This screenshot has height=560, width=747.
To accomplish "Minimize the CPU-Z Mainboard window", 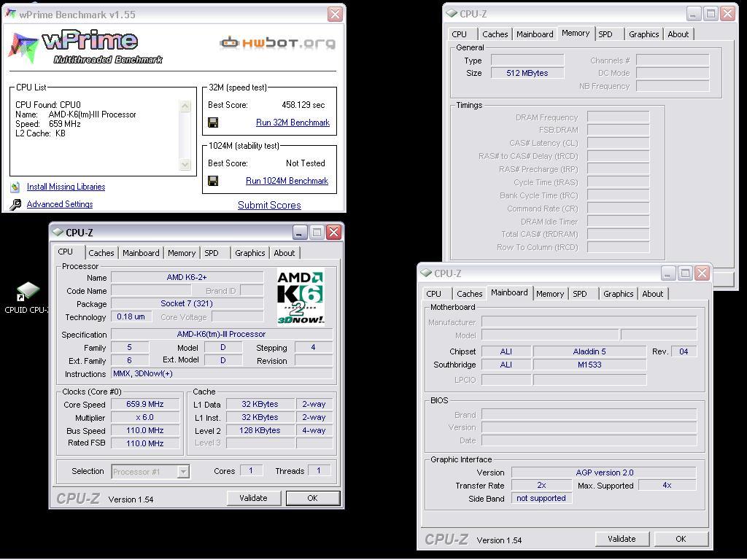I will [x=668, y=273].
